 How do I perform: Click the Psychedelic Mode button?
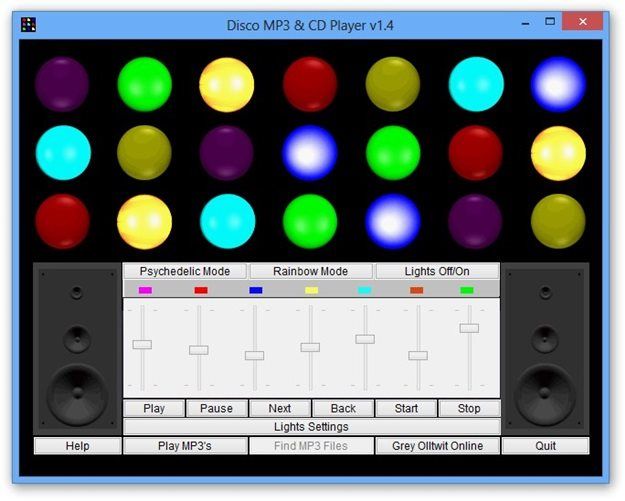point(185,271)
